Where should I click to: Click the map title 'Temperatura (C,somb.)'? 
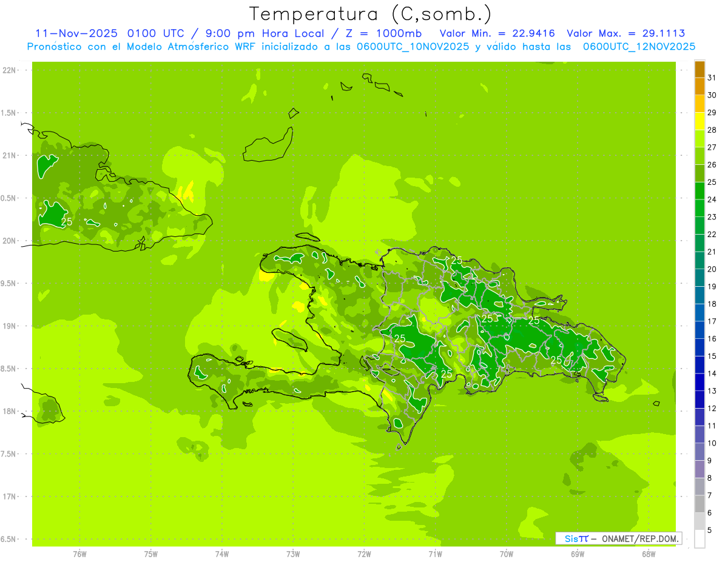pyautogui.click(x=371, y=14)
